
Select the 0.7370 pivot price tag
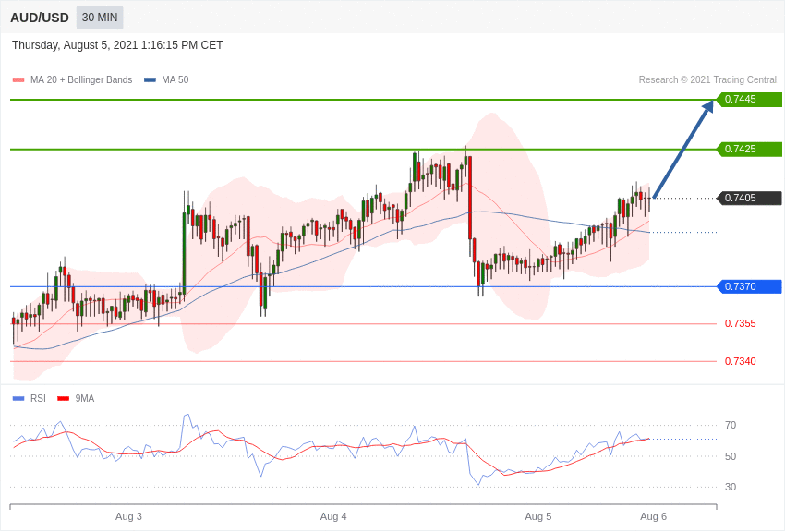(x=750, y=286)
